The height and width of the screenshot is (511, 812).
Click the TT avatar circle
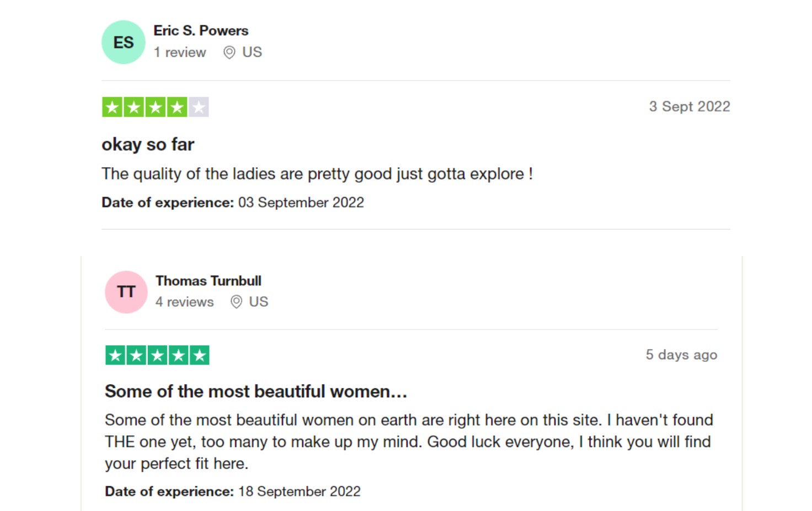click(x=126, y=292)
